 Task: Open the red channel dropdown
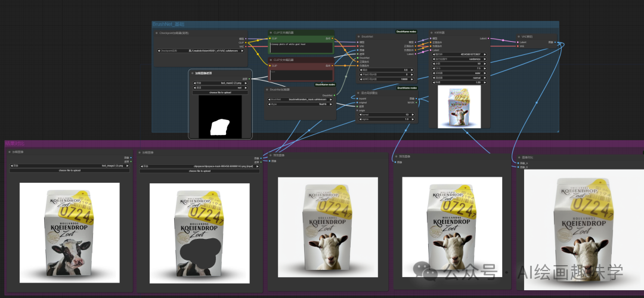click(x=220, y=88)
